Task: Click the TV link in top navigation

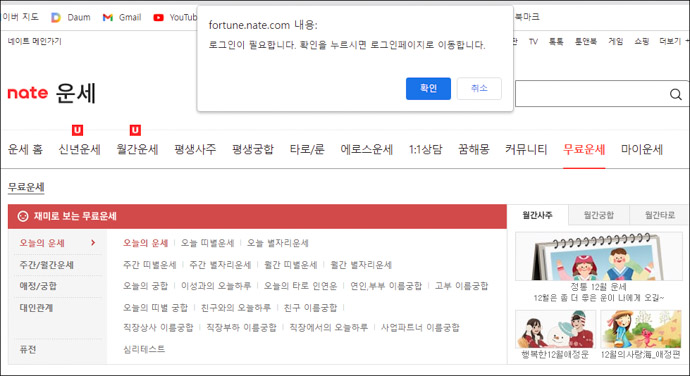Action: pos(533,41)
